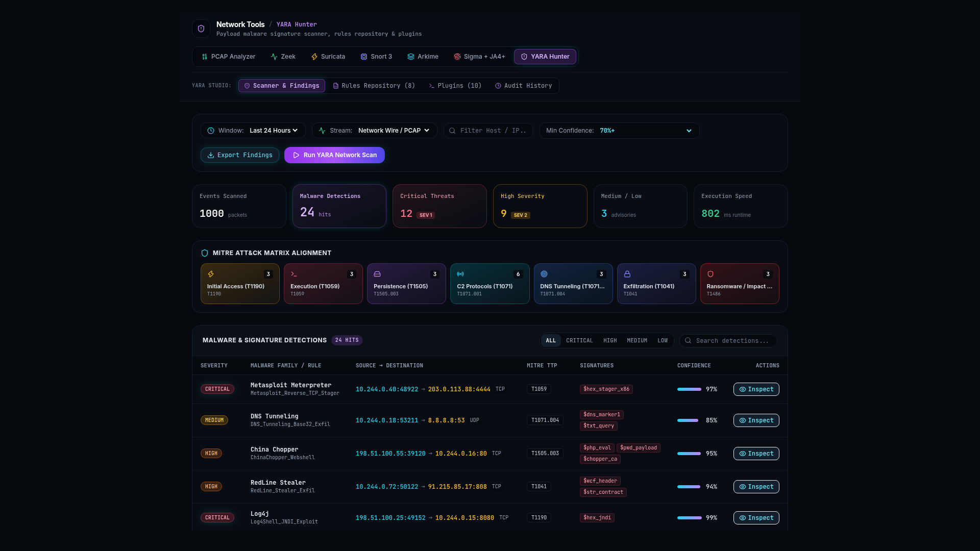Click the drive icon on Persistence (T1505) card
The height and width of the screenshot is (551, 980).
pos(377,274)
